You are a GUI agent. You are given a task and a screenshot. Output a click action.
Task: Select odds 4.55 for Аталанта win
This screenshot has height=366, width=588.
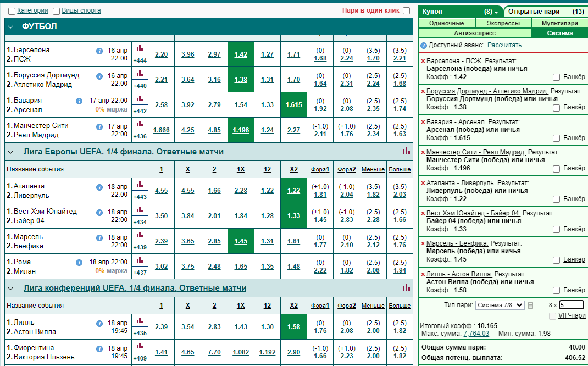click(161, 191)
